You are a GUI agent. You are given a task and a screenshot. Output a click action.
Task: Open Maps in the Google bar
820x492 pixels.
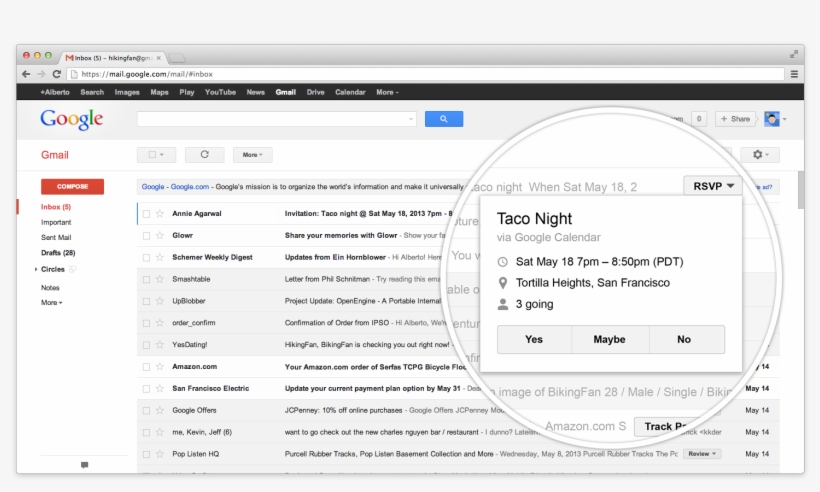160,92
